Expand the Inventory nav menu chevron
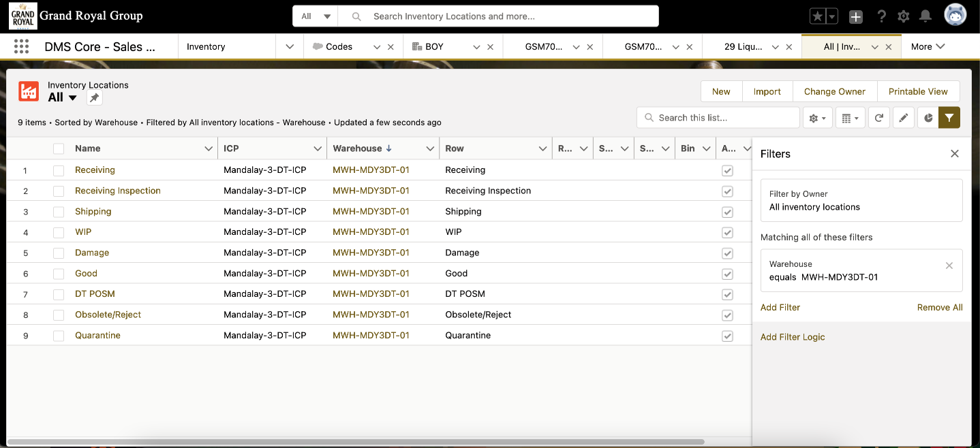The image size is (980, 448). pyautogui.click(x=290, y=47)
